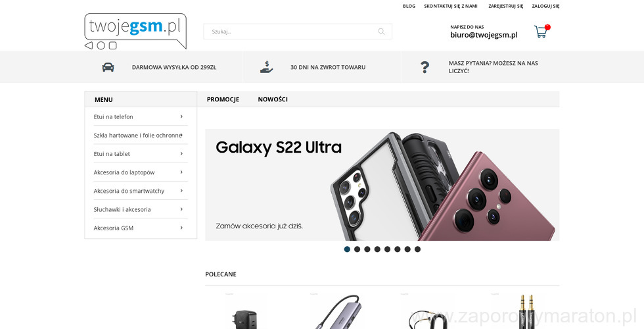Viewport: 644px width, 329px height.
Task: Expand Słuchawki i akcesoria category arrow
Action: (x=181, y=209)
